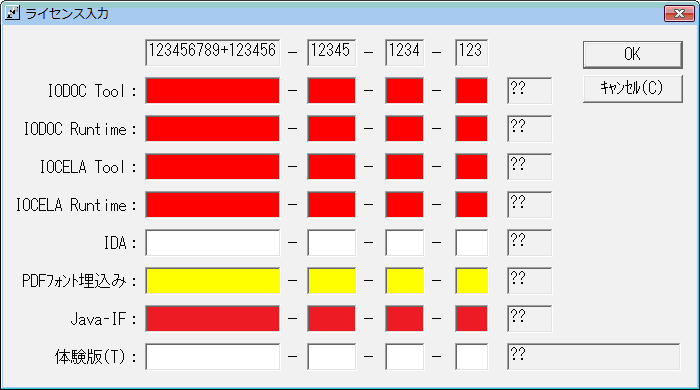Click the PDFフォント埋込み third yellow field
Screen dimensions: 700x390
tap(404, 281)
